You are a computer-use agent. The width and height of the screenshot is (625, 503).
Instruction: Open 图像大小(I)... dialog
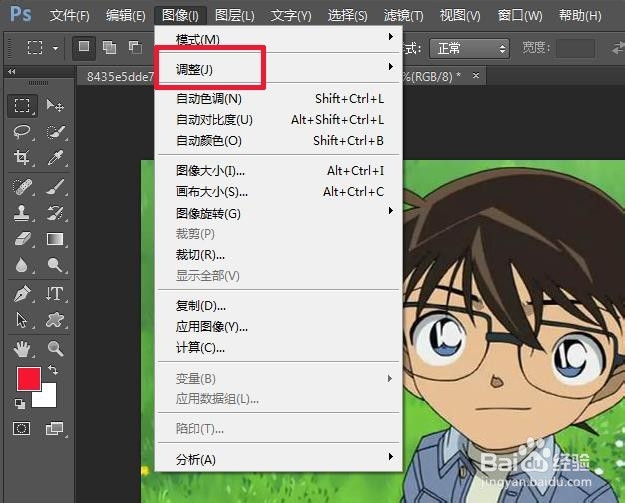(x=278, y=171)
